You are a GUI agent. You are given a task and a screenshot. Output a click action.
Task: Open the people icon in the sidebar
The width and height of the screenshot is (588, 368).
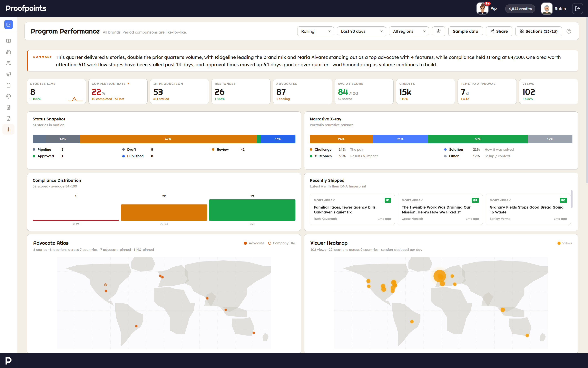(9, 63)
